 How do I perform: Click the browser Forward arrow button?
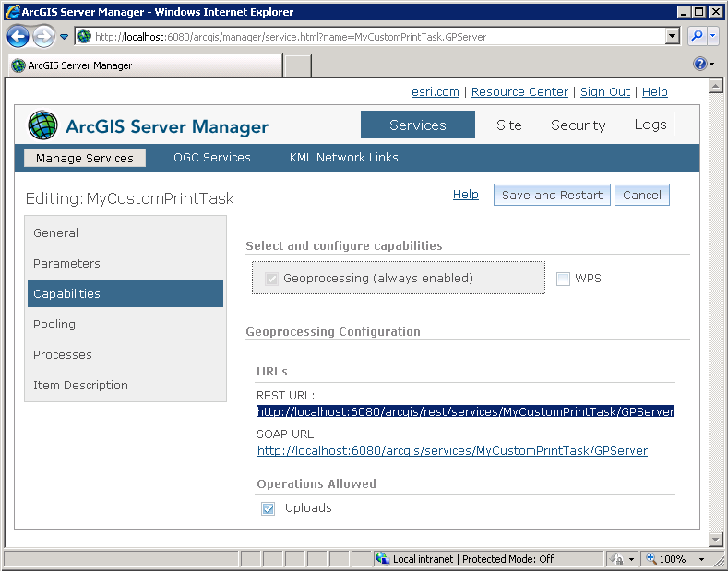tap(43, 36)
